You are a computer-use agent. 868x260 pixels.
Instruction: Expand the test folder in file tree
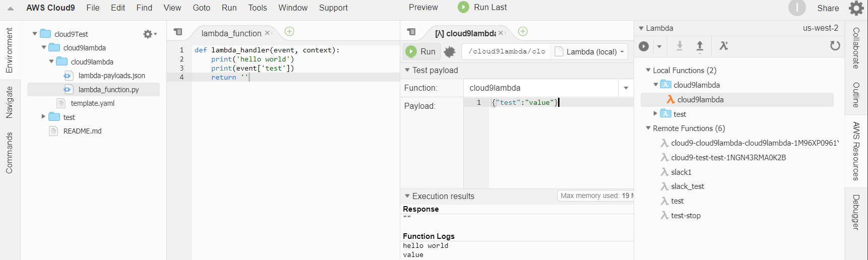[x=43, y=117]
